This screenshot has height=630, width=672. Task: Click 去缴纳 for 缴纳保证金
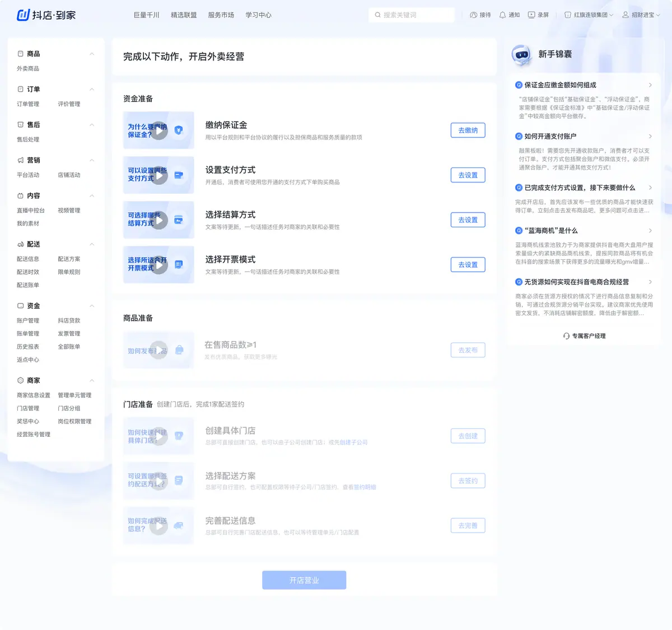coord(468,130)
